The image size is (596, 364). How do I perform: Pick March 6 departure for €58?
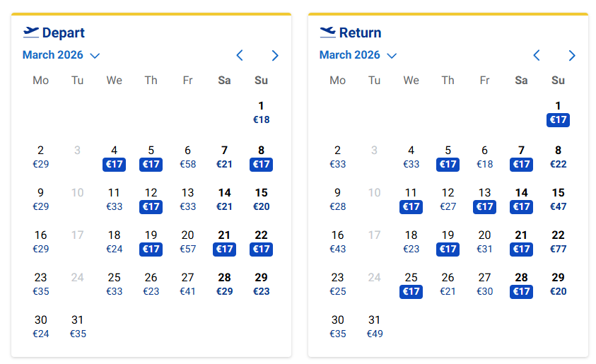pos(188,158)
